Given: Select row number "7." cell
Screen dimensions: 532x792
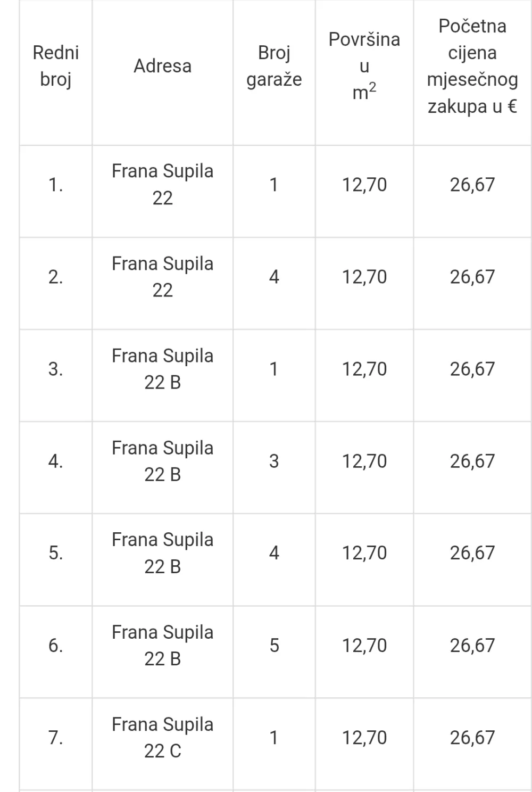Looking at the screenshot, I should (56, 737).
